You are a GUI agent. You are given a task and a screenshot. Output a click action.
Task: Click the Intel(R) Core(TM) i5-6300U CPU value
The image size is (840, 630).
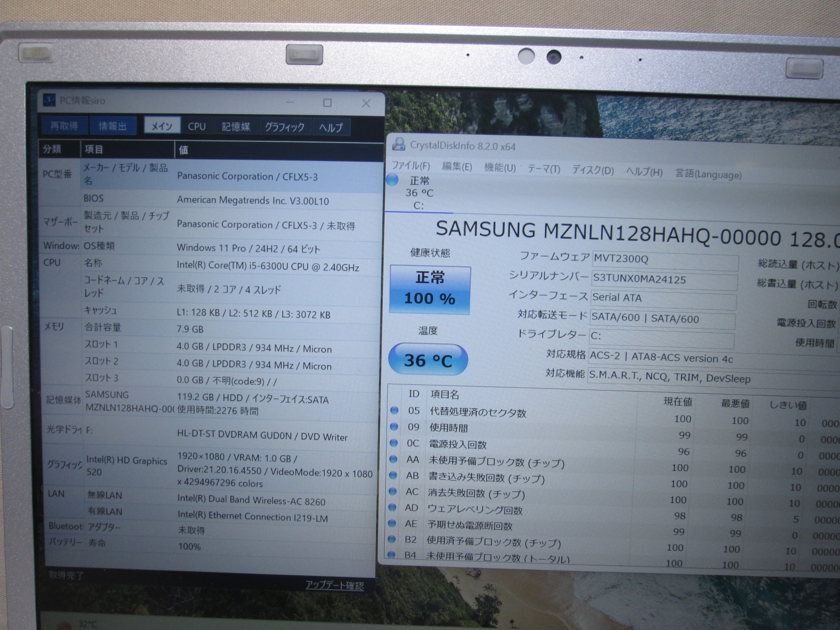tap(268, 266)
